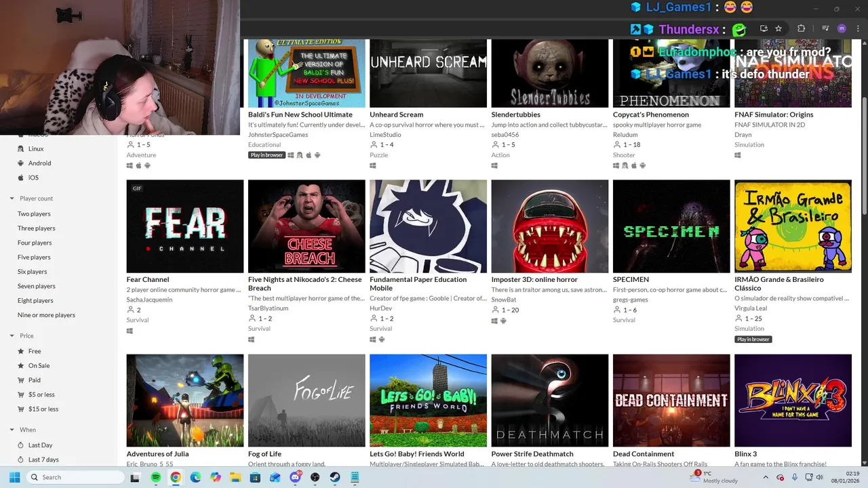This screenshot has width=868, height=488.
Task: Click the Windows Start button
Action: pyautogui.click(x=14, y=477)
